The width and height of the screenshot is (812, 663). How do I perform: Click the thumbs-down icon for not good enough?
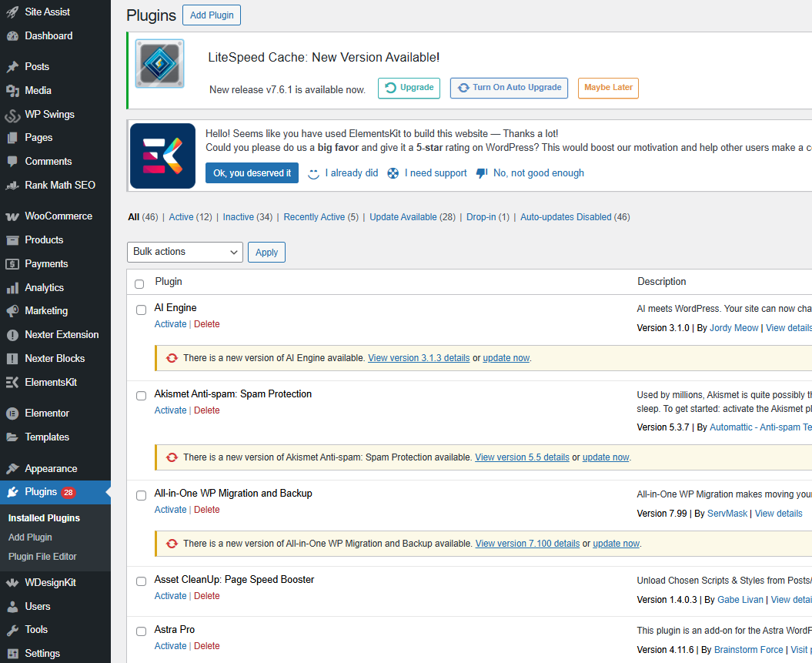coord(482,173)
